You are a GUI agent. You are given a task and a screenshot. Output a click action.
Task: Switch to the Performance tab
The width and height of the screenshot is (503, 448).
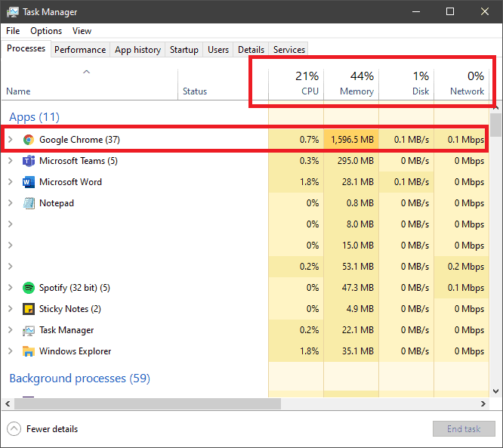(80, 50)
